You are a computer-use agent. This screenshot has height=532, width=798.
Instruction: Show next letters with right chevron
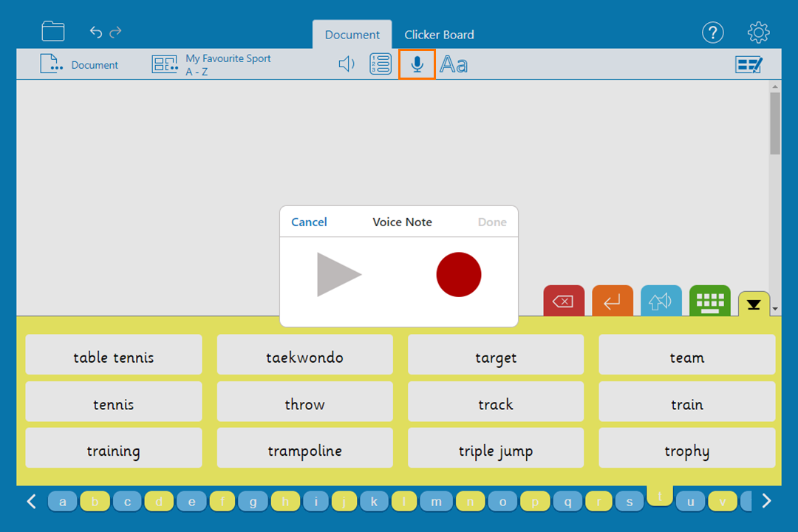[x=766, y=502]
